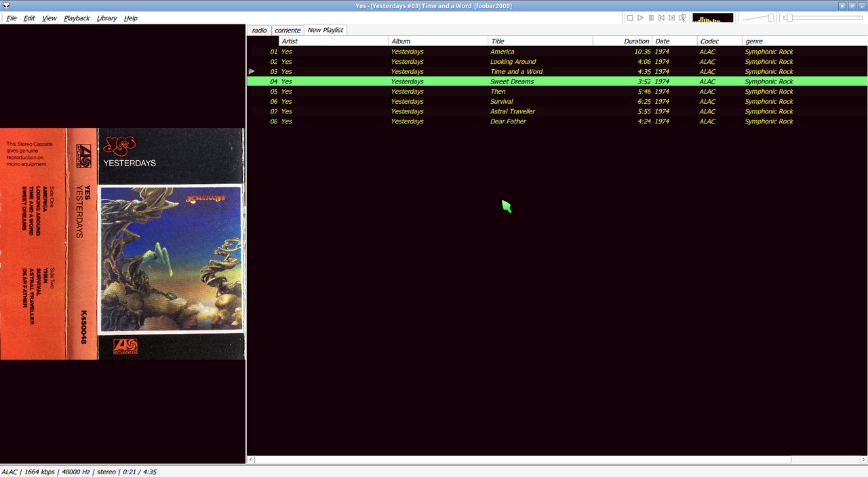Click the Symphonic Rock genre of America row
The image size is (868, 477).
(769, 52)
